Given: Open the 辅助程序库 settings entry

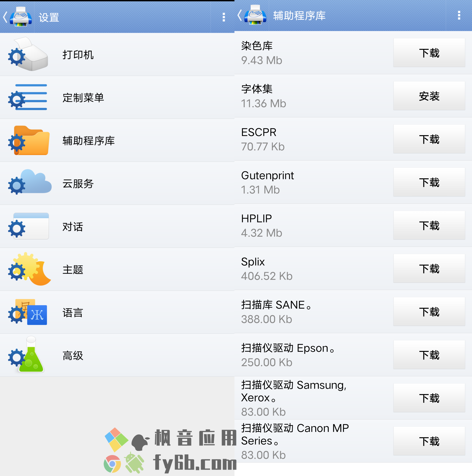Looking at the screenshot, I should point(117,140).
